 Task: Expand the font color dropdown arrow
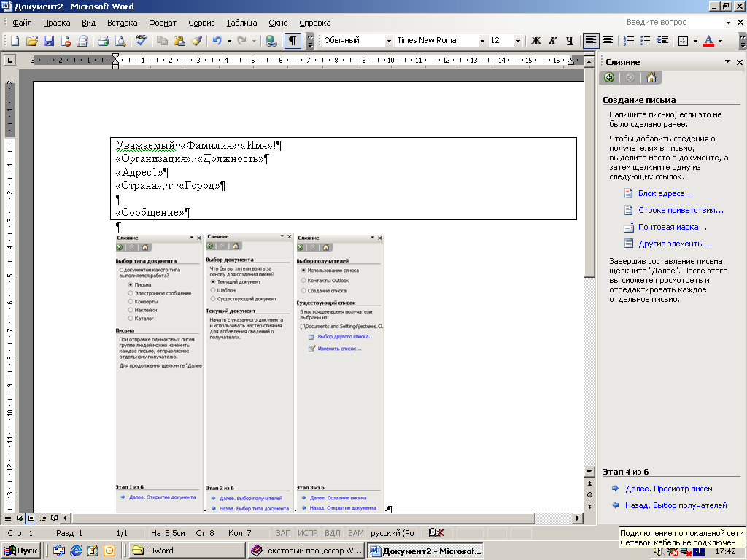(720, 41)
